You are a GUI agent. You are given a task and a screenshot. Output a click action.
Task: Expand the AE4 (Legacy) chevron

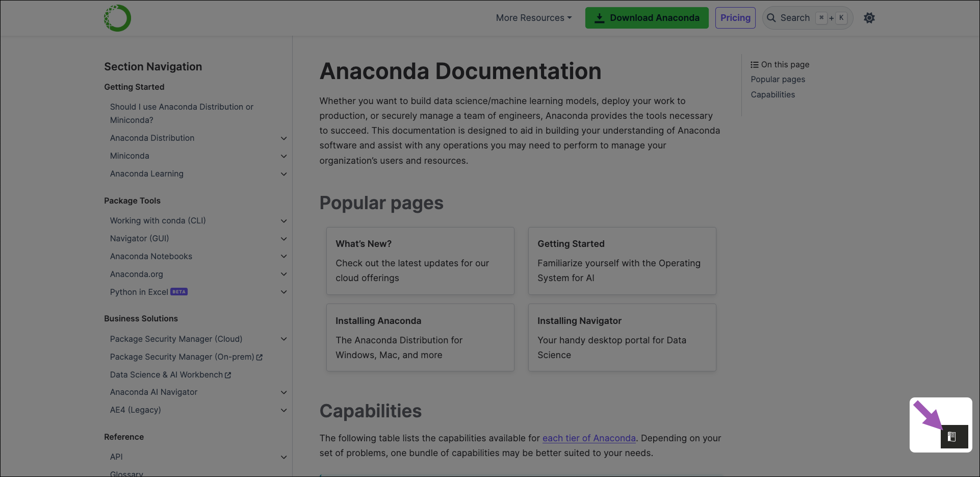pyautogui.click(x=284, y=410)
